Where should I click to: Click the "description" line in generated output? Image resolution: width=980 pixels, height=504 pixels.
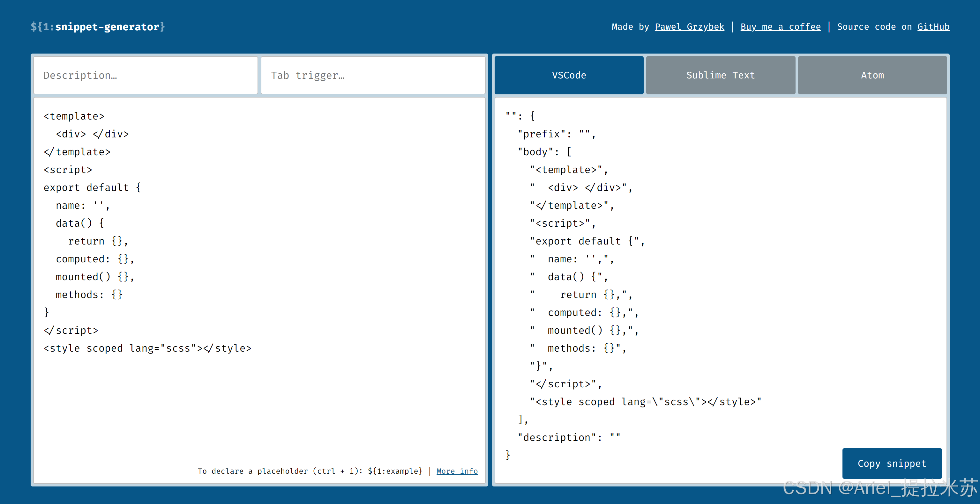tap(569, 437)
